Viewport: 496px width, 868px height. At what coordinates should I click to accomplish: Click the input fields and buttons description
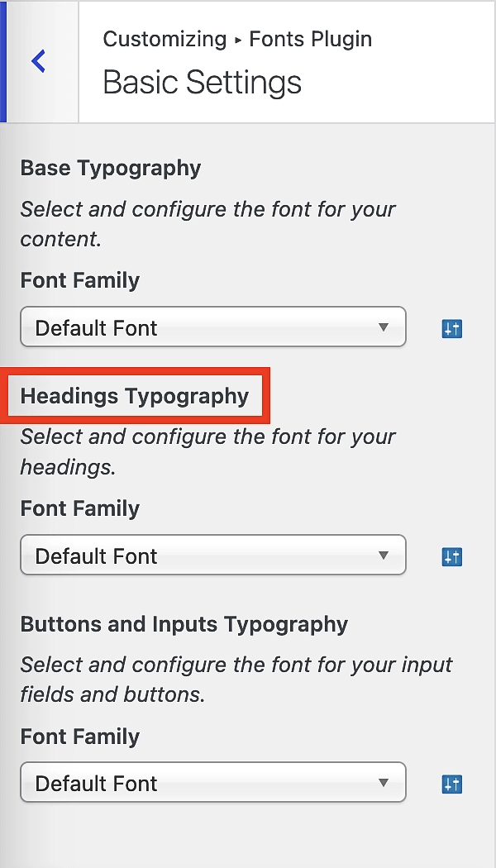click(x=236, y=680)
